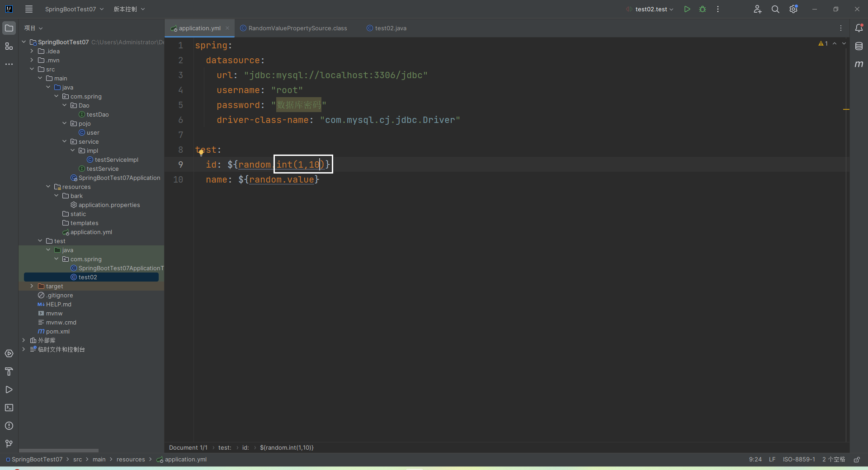Click line number 6 in the gutter
Screen dimensions: 868x470
pos(180,120)
